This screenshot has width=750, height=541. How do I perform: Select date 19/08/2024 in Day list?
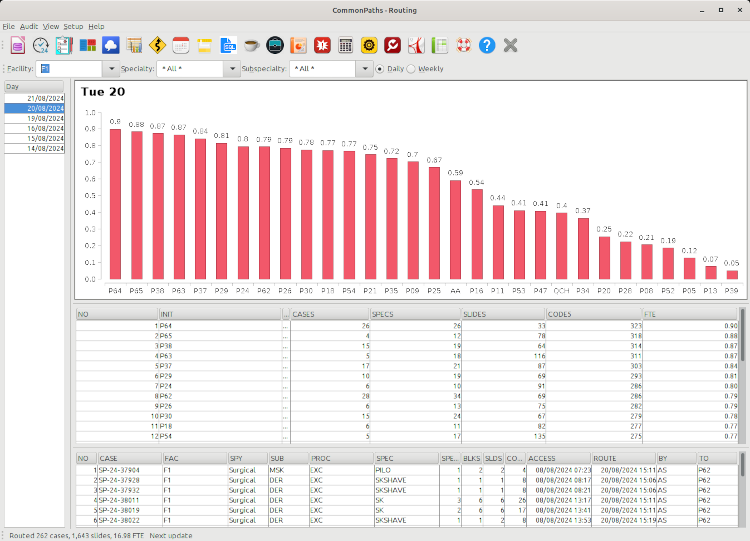[39, 118]
